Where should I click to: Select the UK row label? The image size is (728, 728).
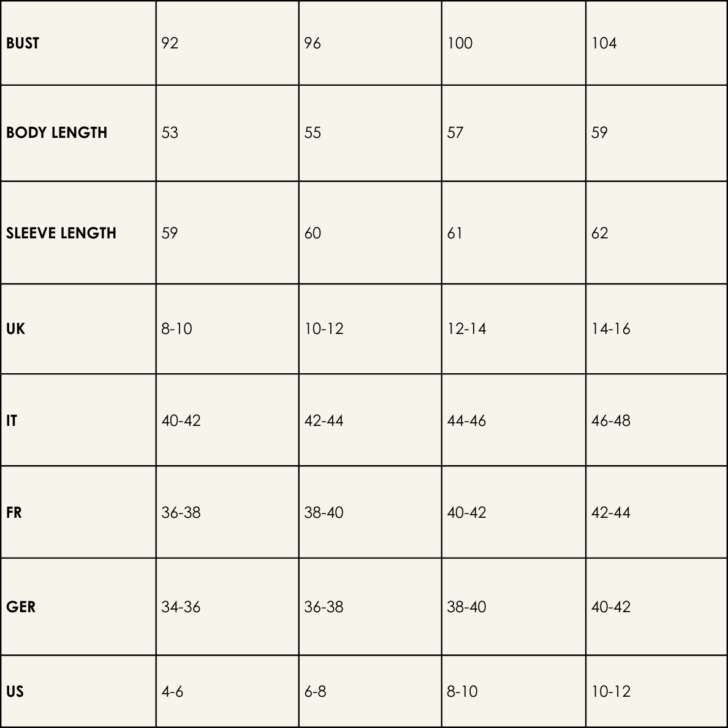pyautogui.click(x=15, y=329)
